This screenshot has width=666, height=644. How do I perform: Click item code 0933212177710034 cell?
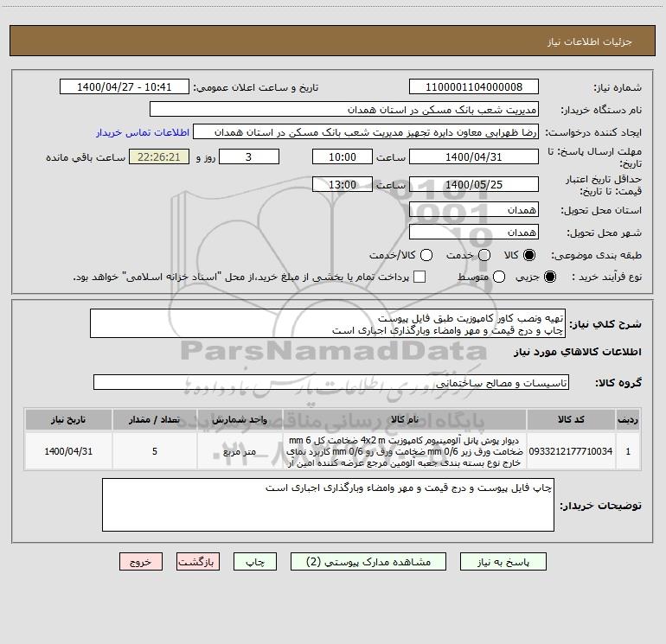(x=571, y=451)
